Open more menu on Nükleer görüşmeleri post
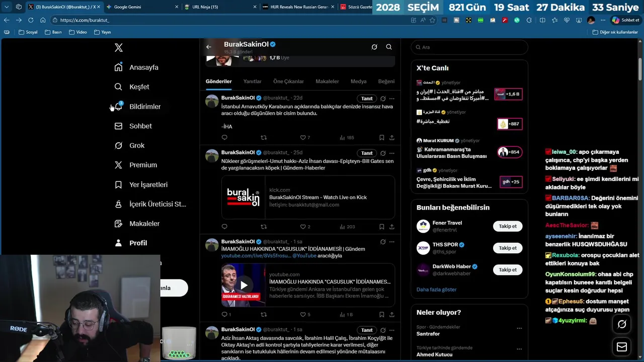The width and height of the screenshot is (644, 362). point(392,153)
